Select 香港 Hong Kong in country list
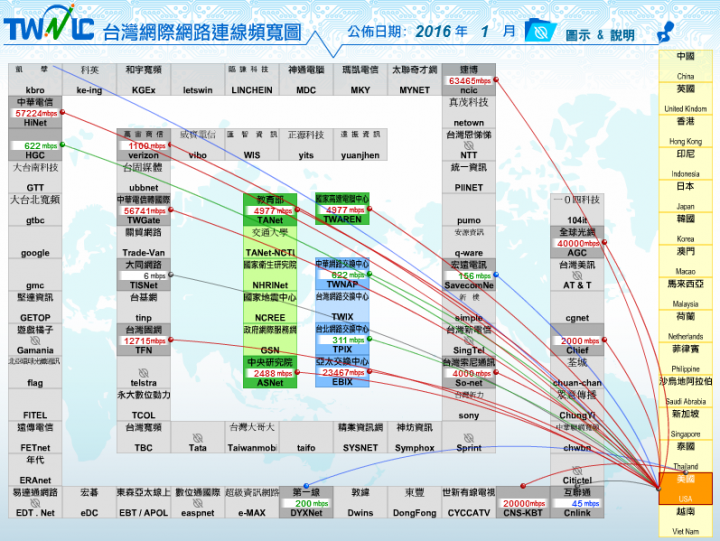Viewport: 720px width, 541px height. tap(685, 131)
